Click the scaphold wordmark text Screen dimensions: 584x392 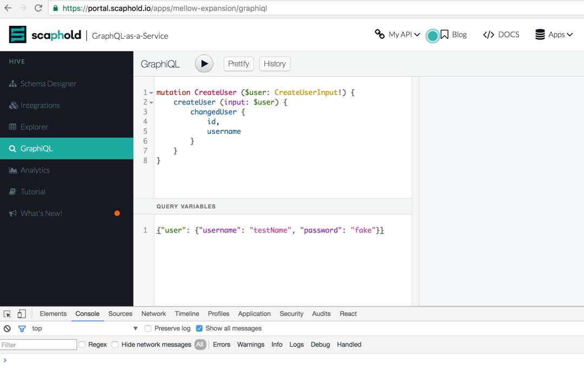coord(56,35)
